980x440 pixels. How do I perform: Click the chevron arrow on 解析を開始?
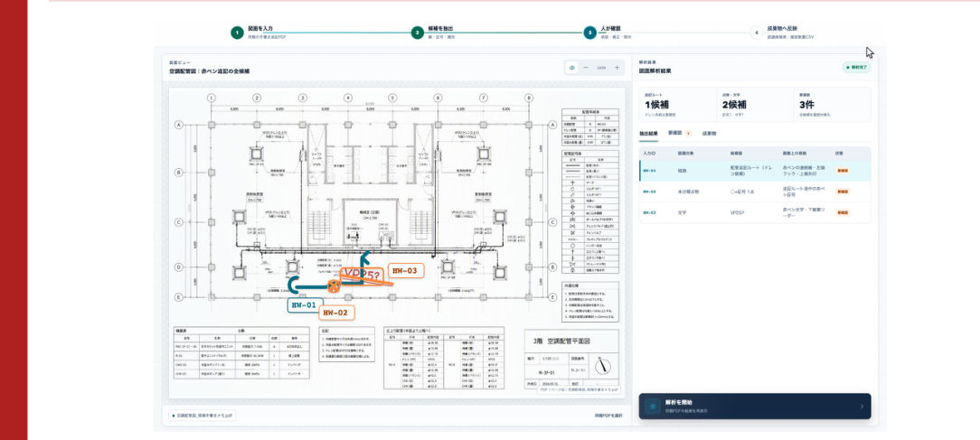pyautogui.click(x=862, y=407)
